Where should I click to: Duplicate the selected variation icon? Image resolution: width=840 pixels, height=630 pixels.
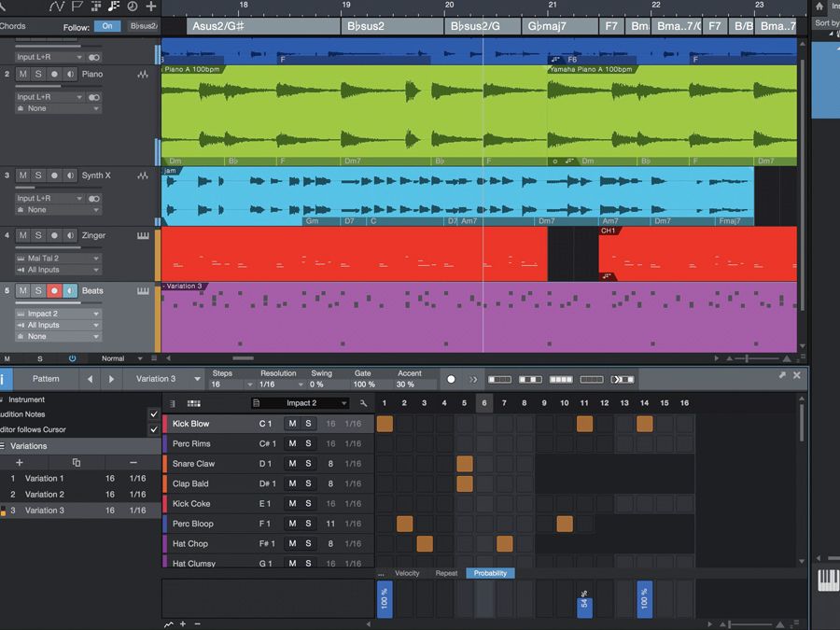77,462
